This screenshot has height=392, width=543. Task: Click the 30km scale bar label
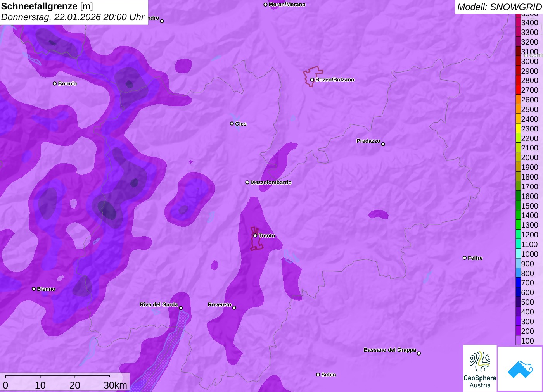coord(115,385)
